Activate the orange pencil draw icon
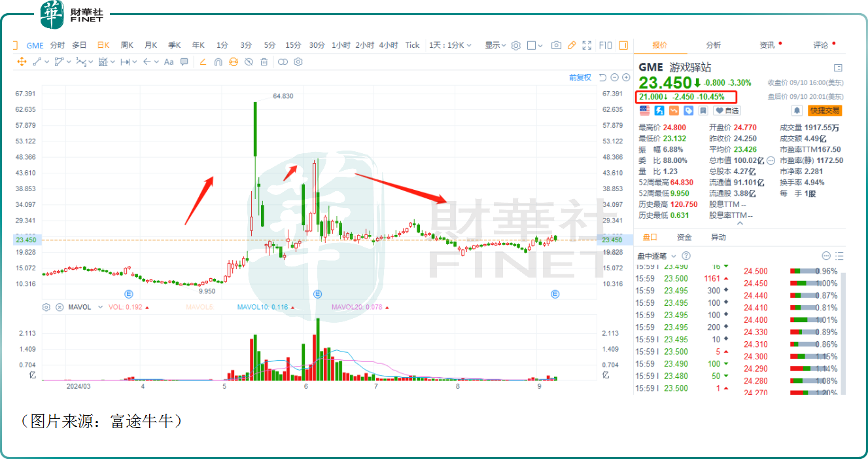Viewport: 868px width, 472px height. tap(572, 45)
